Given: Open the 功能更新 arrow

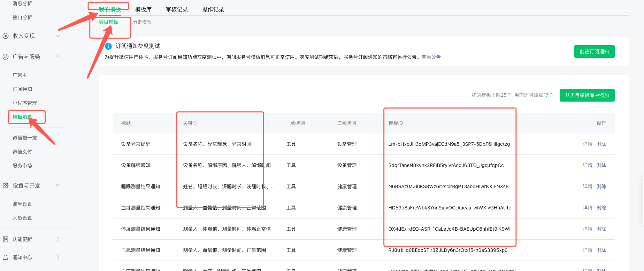Looking at the screenshot, I should 58,239.
